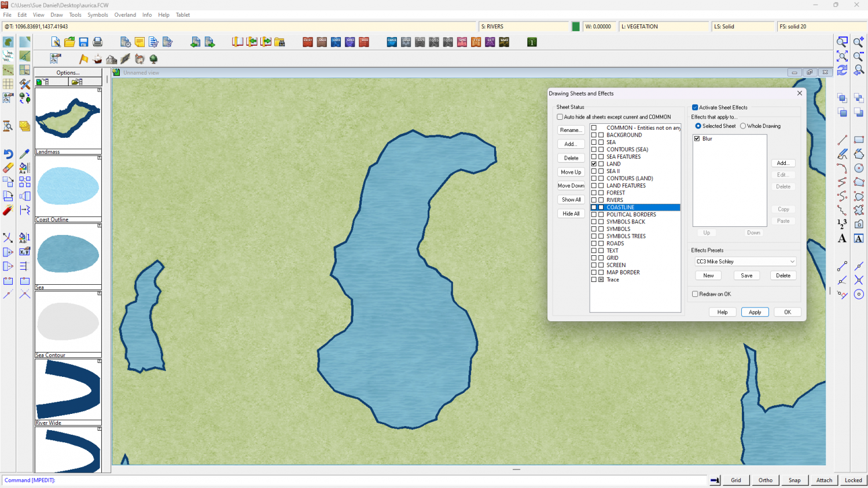Click the green current color swatch
Viewport: 868px width, 488px height.
click(576, 27)
